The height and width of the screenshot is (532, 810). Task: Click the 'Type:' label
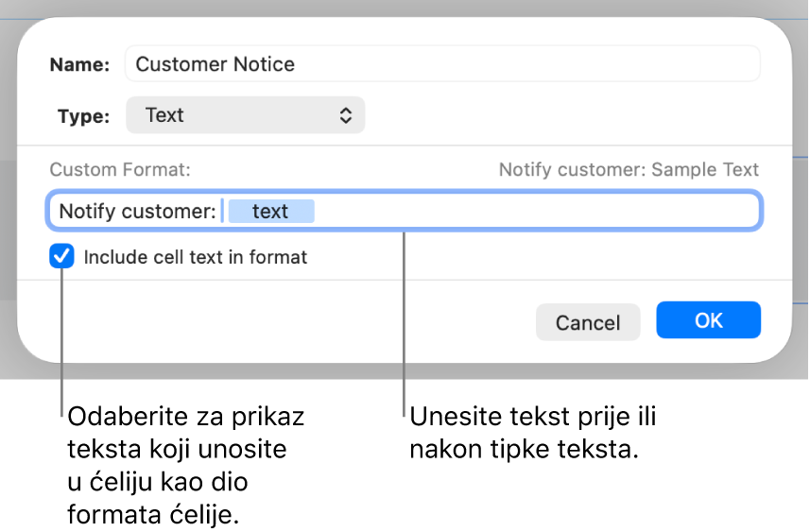pos(84,115)
